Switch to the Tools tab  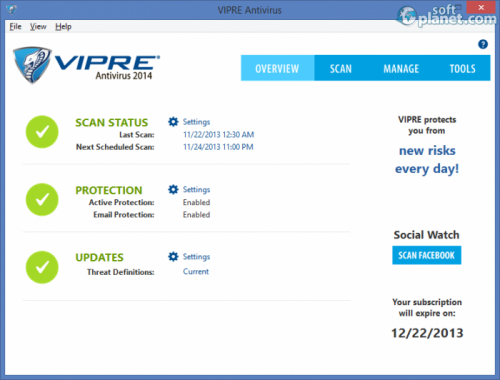pos(462,68)
